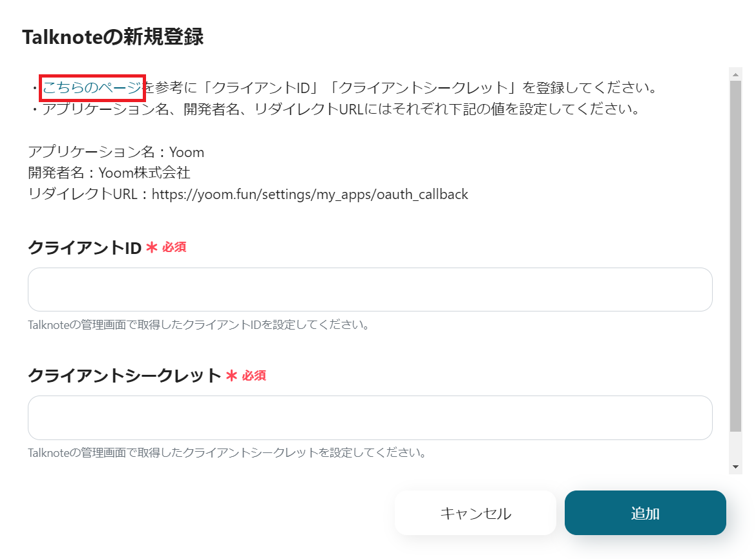The height and width of the screenshot is (559, 756).
Task: Click the クライアントID field label
Action: [85, 248]
